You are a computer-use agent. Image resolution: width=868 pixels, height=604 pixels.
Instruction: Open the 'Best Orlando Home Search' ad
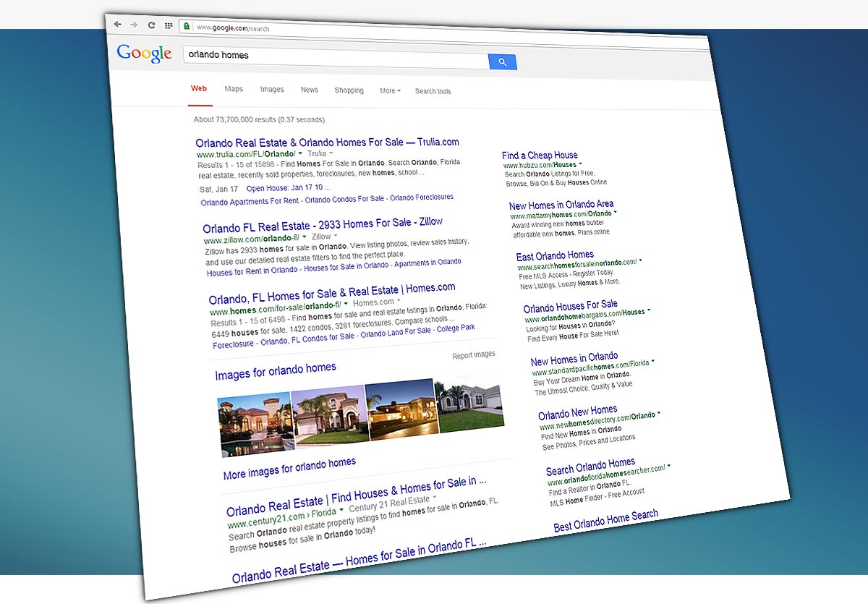tap(606, 521)
